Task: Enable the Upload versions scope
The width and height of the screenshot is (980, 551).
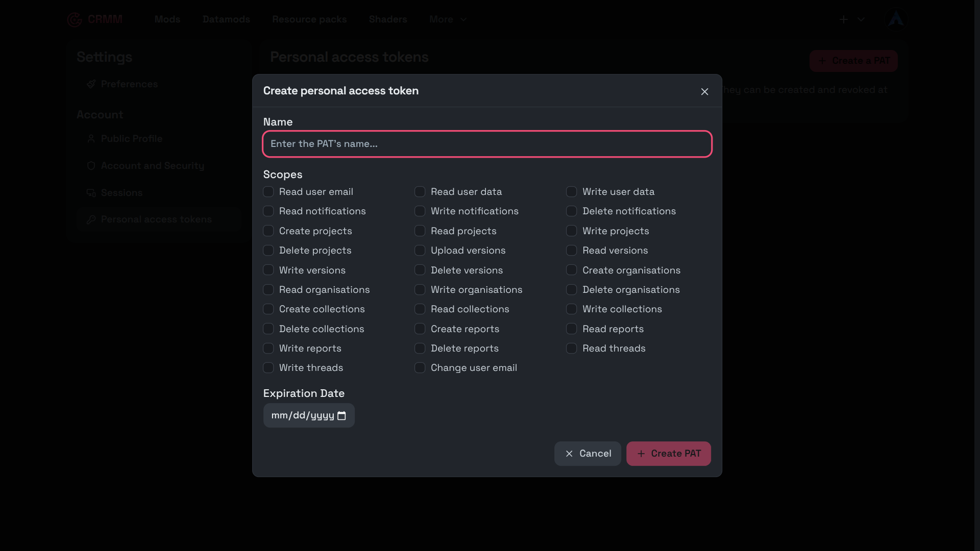Action: click(420, 251)
